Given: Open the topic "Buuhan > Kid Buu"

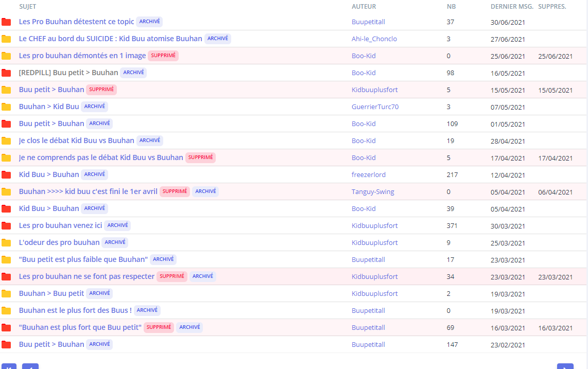Looking at the screenshot, I should (49, 107).
